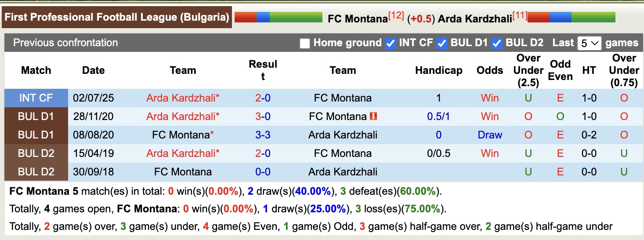Uncheck the INT CF filter

click(390, 43)
